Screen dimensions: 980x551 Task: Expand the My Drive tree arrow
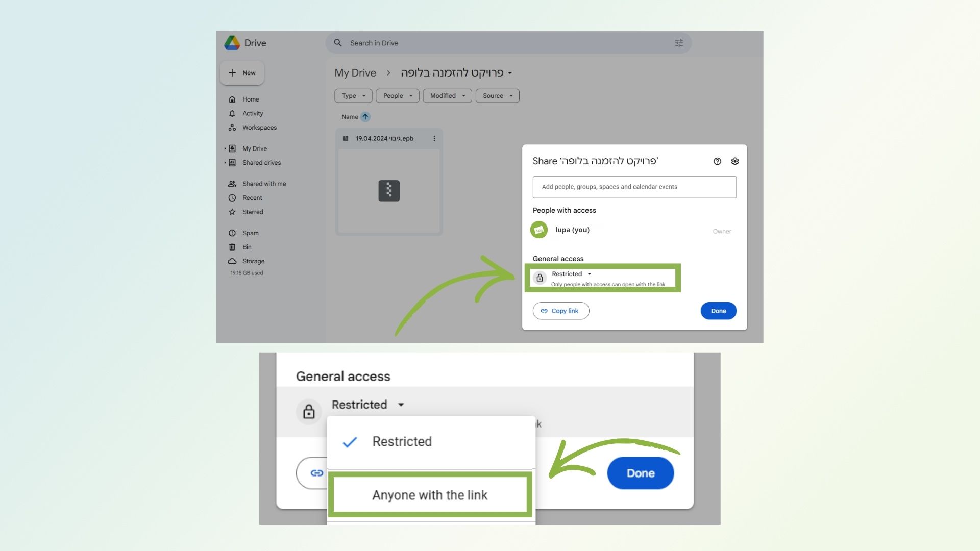225,149
